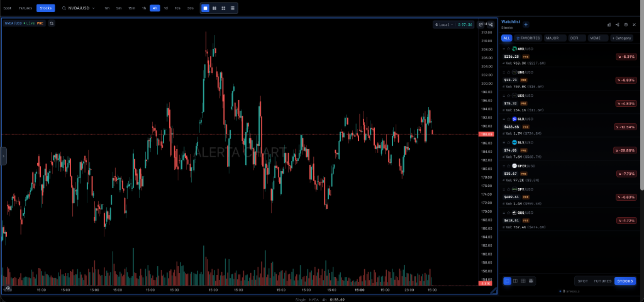644x302 pixels.
Task: Select four-pane layout icon at watchlist bottom
Action: pos(523,281)
